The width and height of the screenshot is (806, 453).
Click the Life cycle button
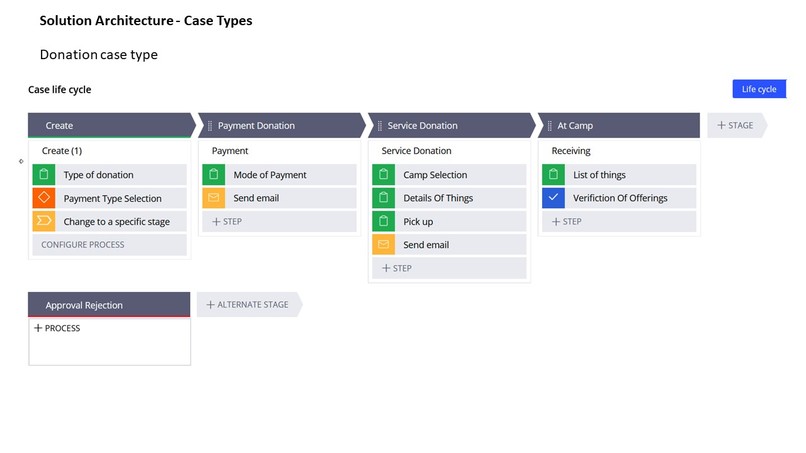(x=758, y=90)
